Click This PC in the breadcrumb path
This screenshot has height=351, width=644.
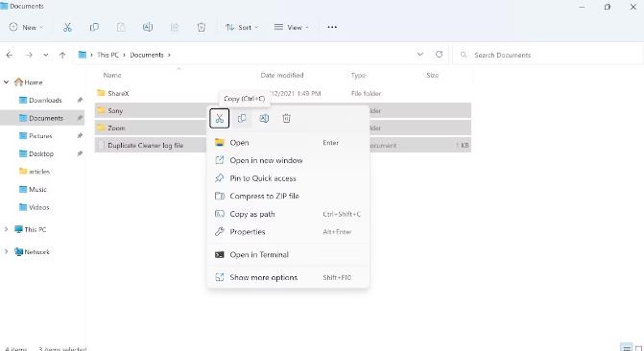click(107, 55)
